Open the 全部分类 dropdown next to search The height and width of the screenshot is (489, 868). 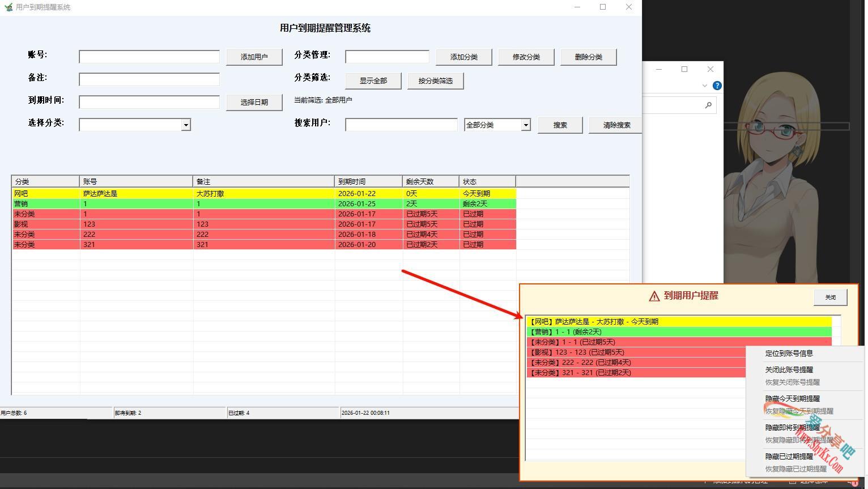[x=525, y=125]
